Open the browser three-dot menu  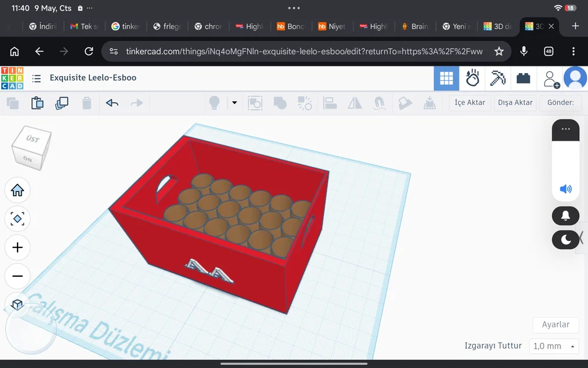tap(573, 51)
